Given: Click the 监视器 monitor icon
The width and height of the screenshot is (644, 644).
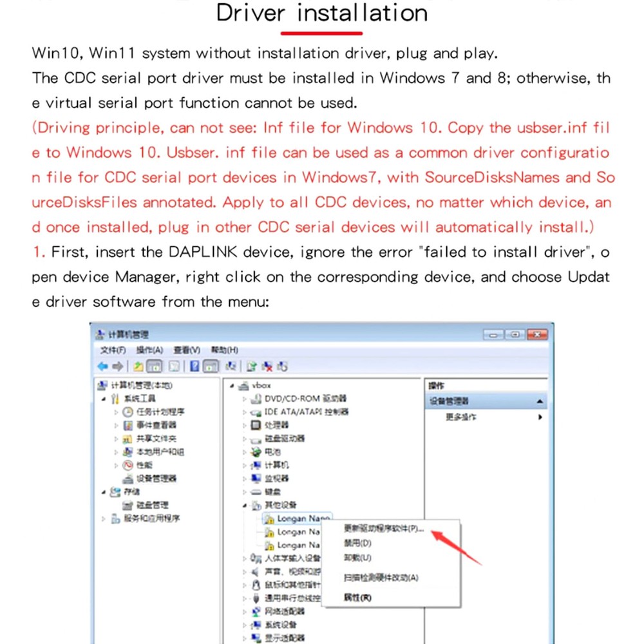Looking at the screenshot, I should click(x=256, y=478).
